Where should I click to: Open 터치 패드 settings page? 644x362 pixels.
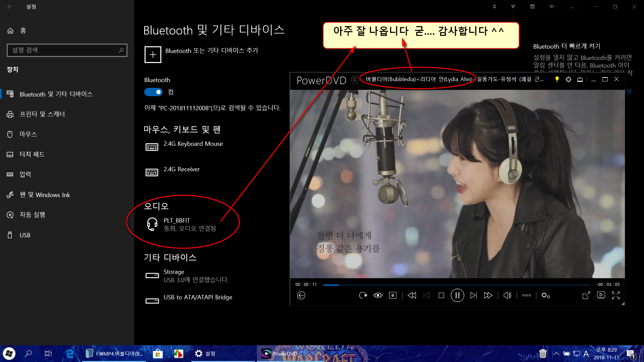(67, 155)
